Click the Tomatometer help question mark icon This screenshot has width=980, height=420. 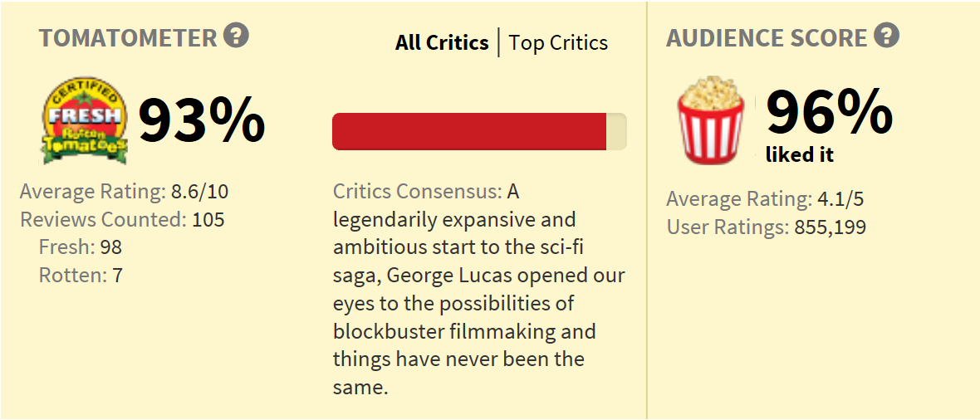[237, 35]
